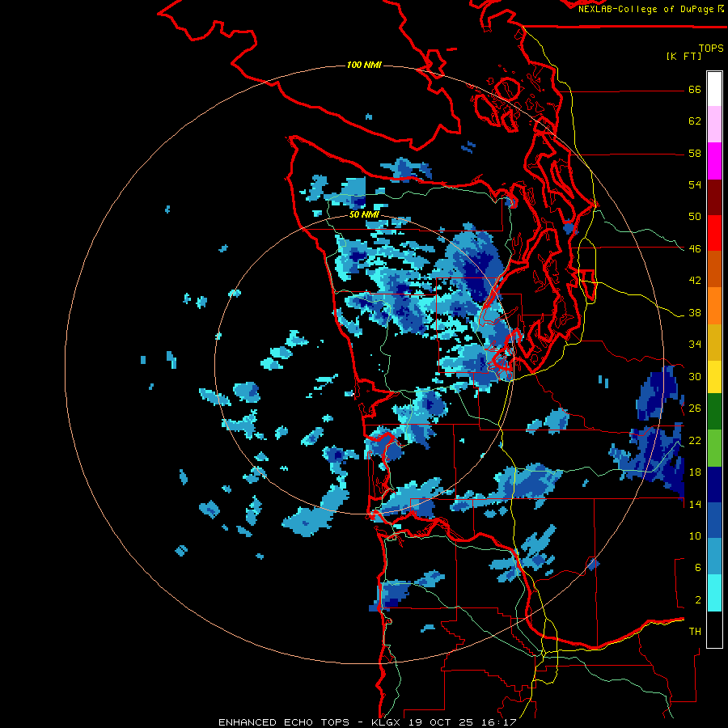Click the yellow 34 kft legend swatch

click(x=714, y=376)
